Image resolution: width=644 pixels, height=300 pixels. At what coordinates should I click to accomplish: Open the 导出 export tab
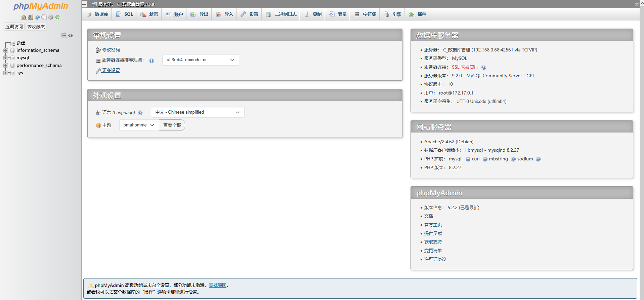(x=199, y=14)
